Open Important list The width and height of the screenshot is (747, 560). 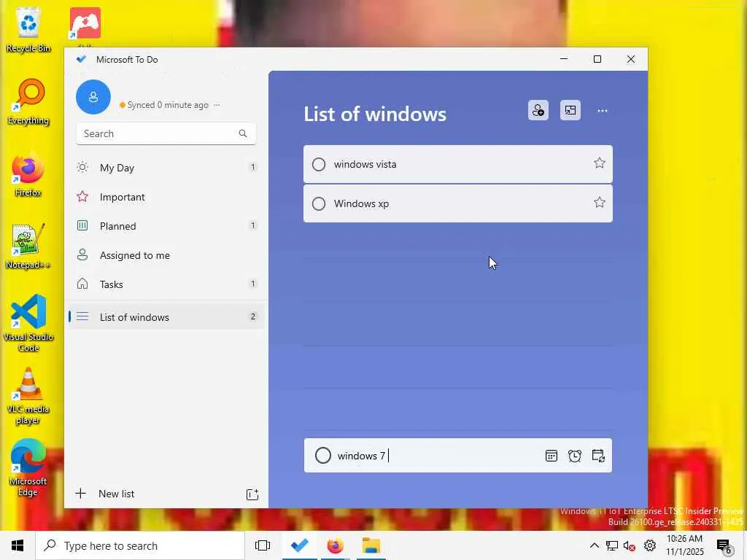tap(166, 197)
